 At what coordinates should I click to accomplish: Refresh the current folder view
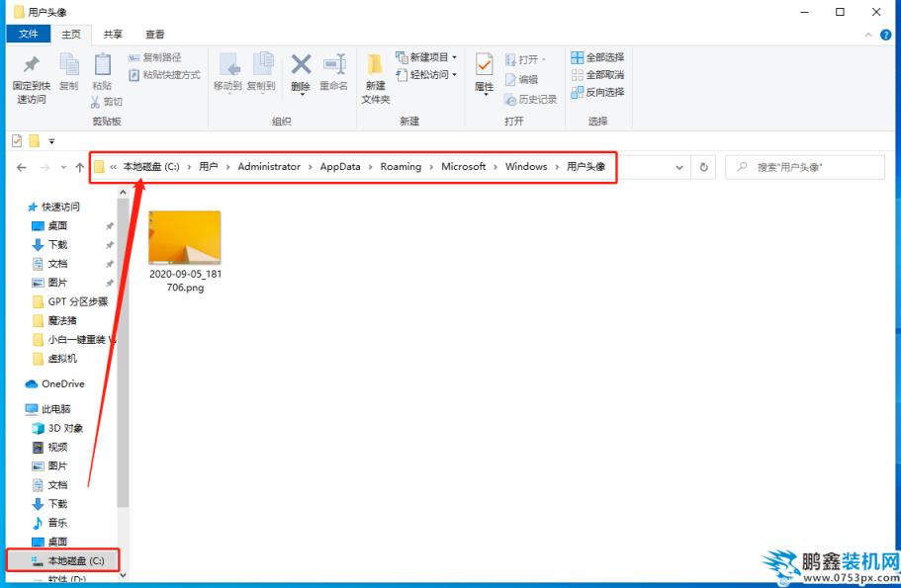click(x=704, y=167)
